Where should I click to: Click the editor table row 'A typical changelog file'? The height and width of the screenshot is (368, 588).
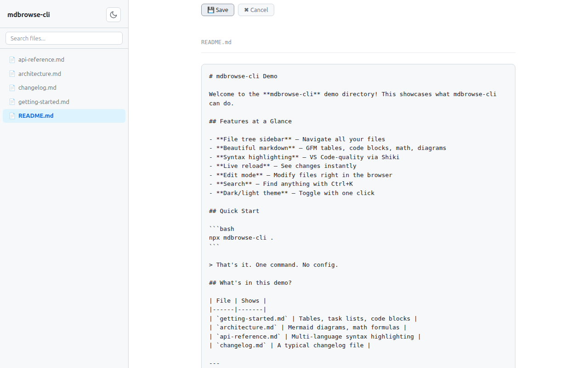290,345
